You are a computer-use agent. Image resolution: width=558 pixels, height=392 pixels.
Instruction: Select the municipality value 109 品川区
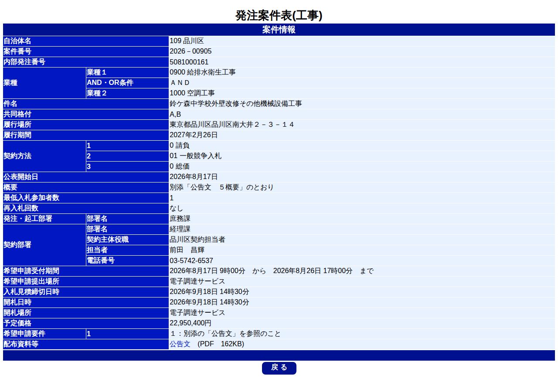pos(187,41)
